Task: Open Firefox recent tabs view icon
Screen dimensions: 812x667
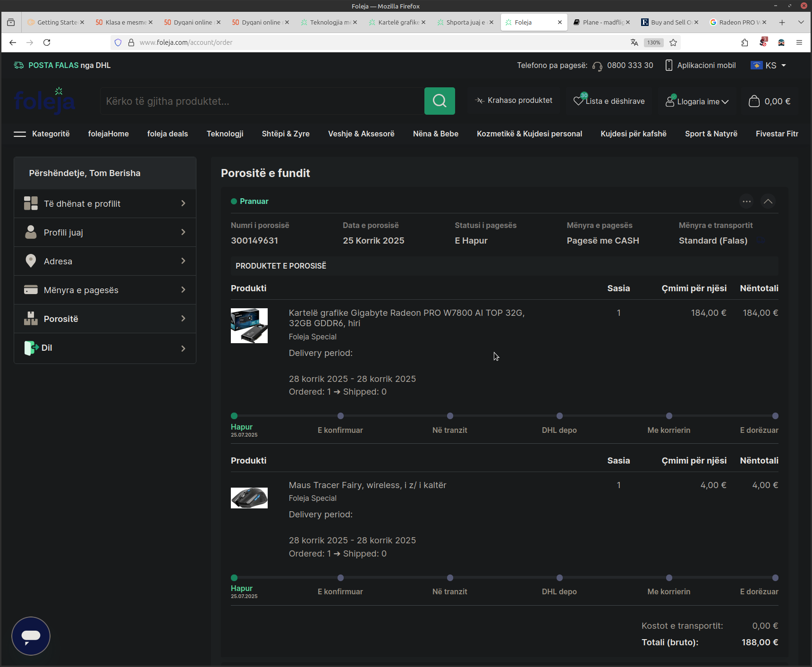Action: click(x=11, y=22)
